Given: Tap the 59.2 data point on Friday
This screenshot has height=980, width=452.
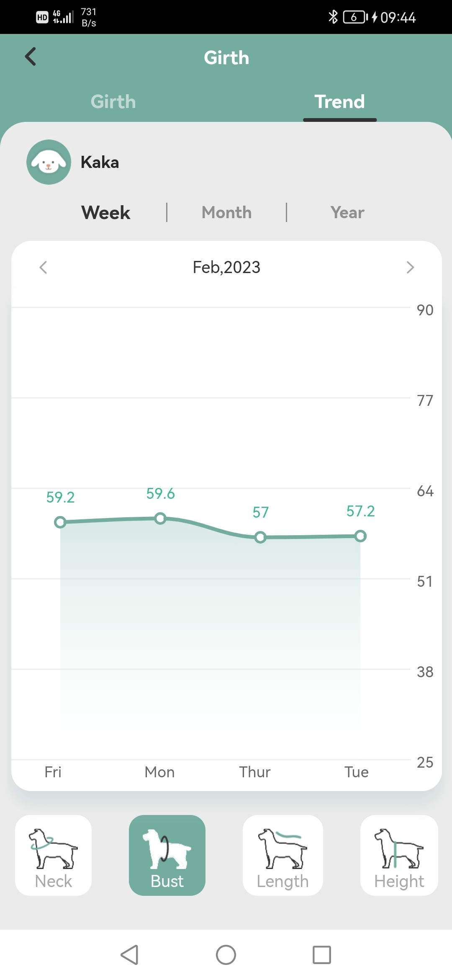Looking at the screenshot, I should (x=60, y=522).
